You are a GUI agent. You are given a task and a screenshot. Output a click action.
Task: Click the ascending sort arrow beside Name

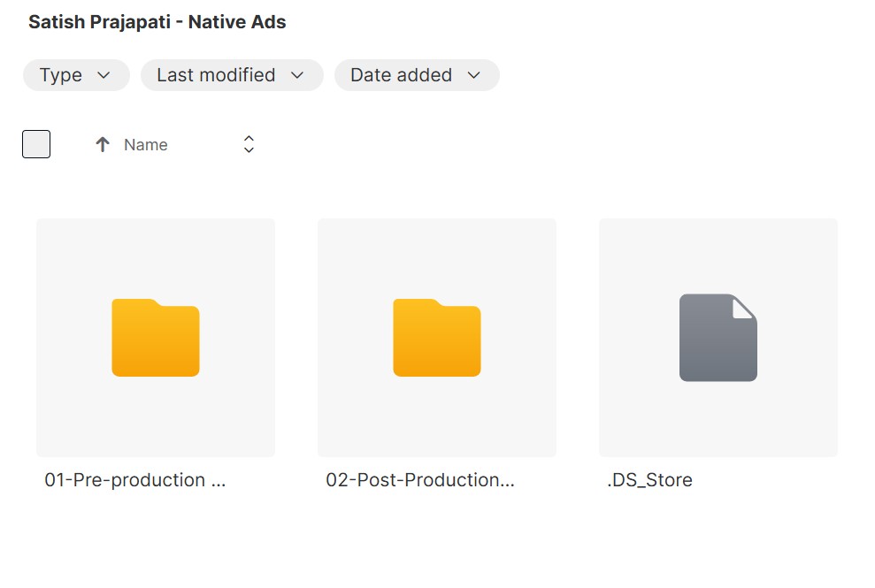point(103,144)
